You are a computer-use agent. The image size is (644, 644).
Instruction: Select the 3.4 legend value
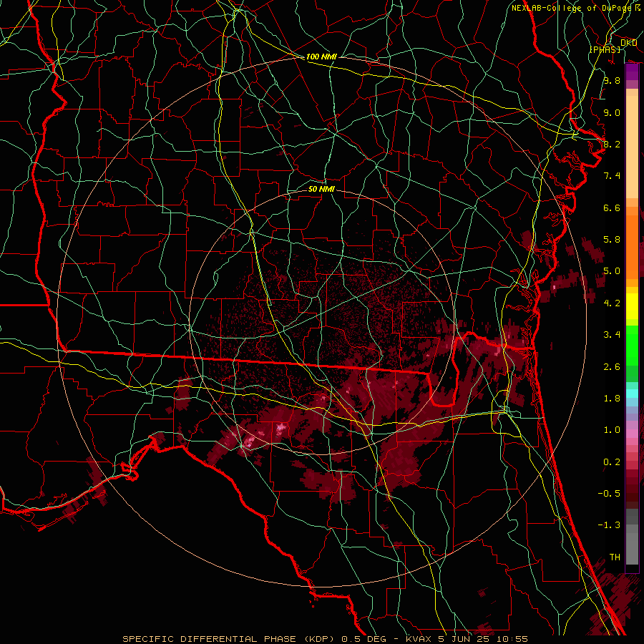(x=612, y=335)
